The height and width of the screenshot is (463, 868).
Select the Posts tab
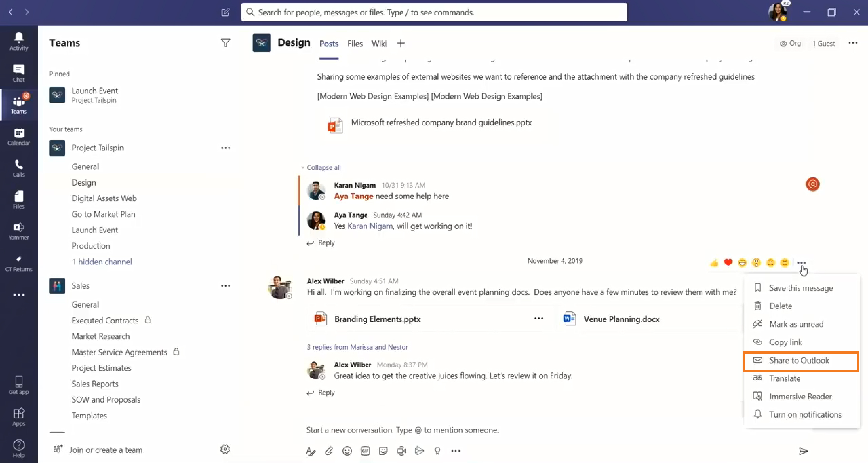click(329, 43)
